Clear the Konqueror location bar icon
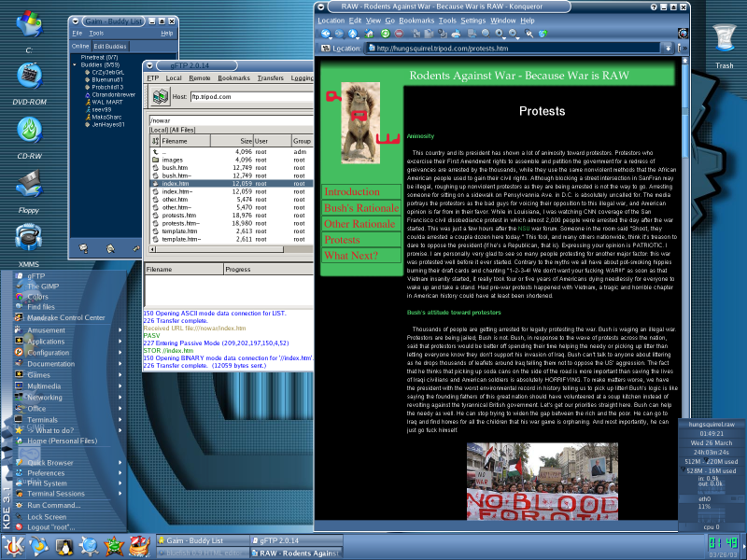 326,49
